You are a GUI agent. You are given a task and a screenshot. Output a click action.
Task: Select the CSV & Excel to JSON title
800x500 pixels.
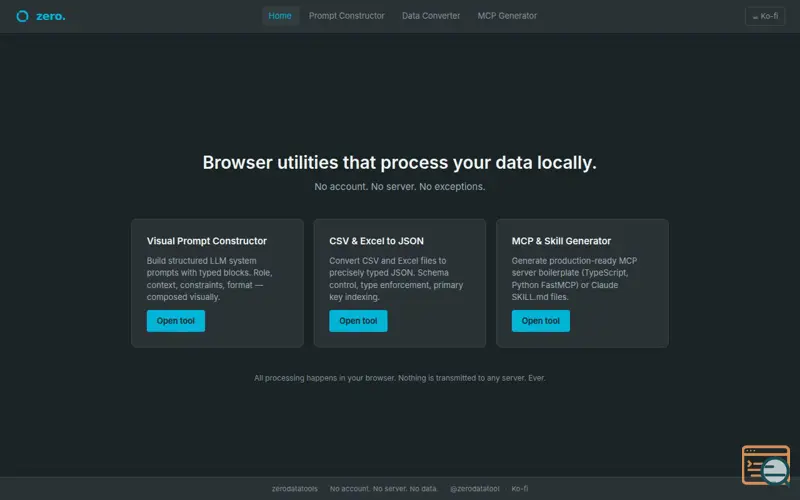tap(377, 241)
